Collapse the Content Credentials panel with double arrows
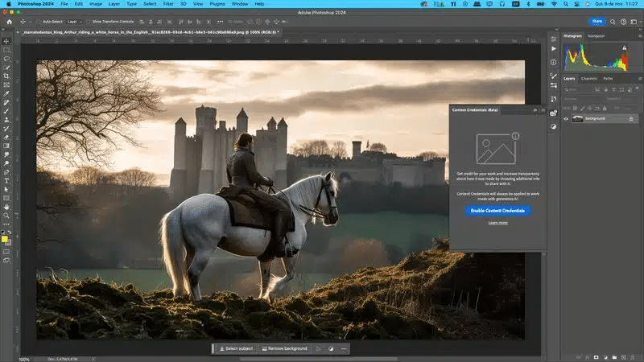Screen dimensions: 644x362 click(x=535, y=109)
